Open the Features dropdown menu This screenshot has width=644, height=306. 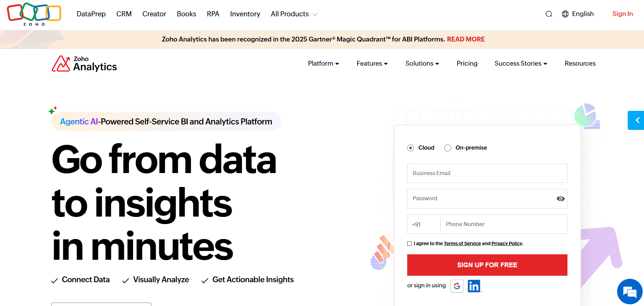click(372, 64)
